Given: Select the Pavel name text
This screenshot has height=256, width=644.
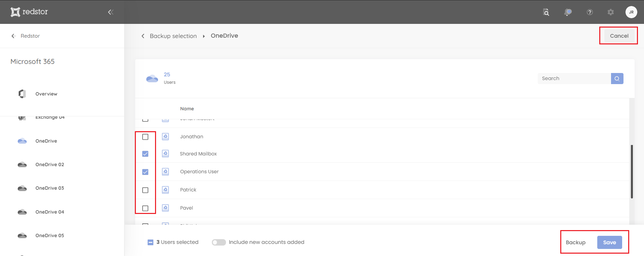Looking at the screenshot, I should 187,208.
